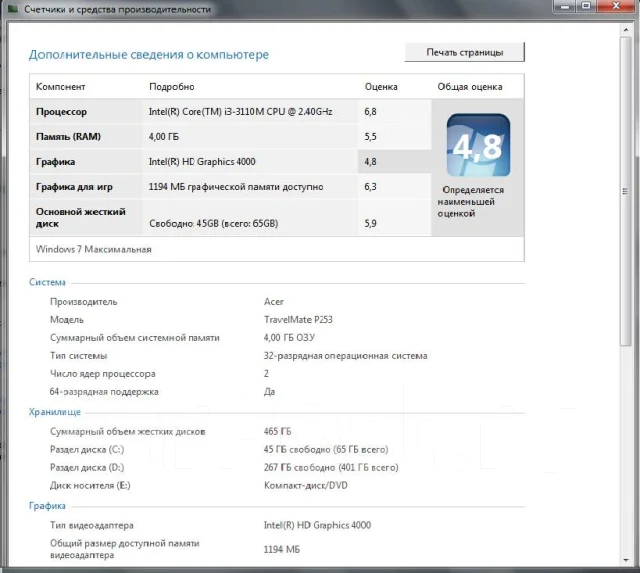Click the Оценка column header
The width and height of the screenshot is (640, 573).
[381, 87]
